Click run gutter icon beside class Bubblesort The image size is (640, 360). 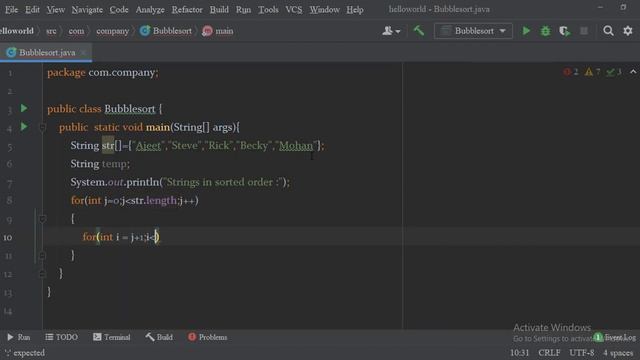(24, 109)
